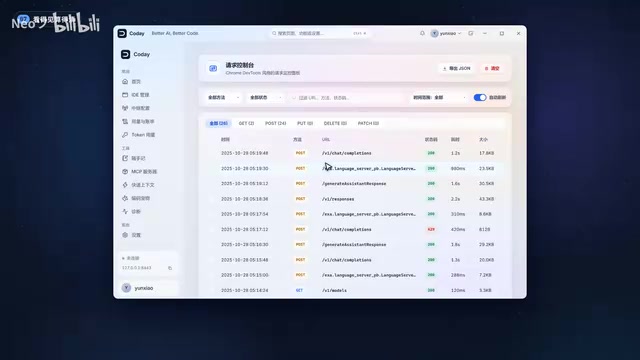Select the PUT (0) tab

tap(304, 123)
